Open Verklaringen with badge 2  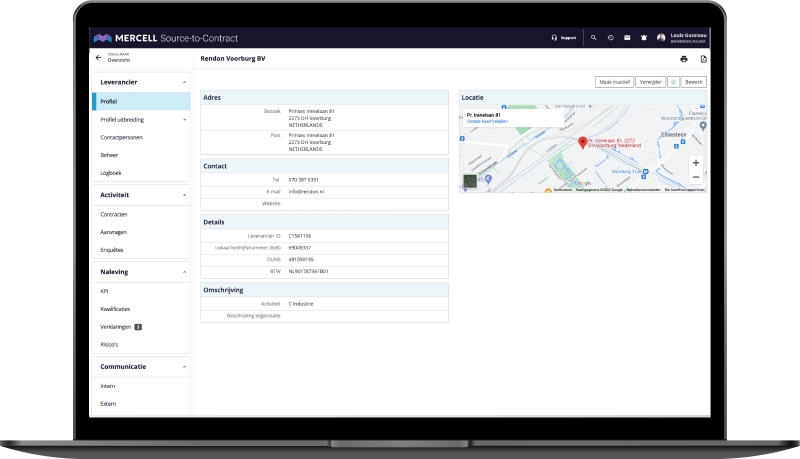(121, 327)
